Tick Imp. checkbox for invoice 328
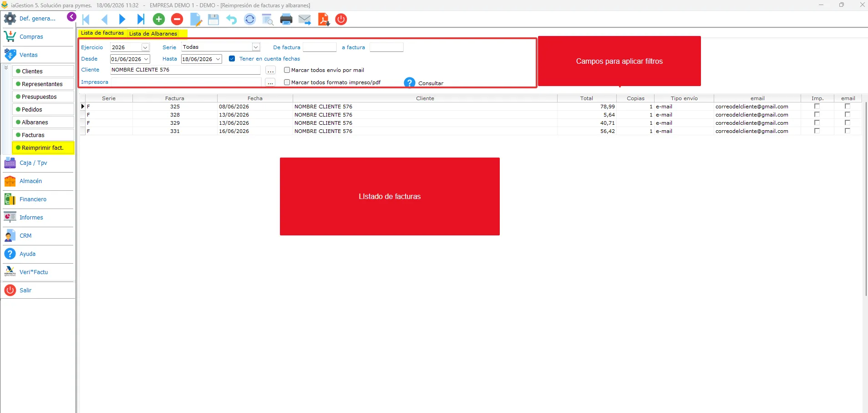 (817, 114)
